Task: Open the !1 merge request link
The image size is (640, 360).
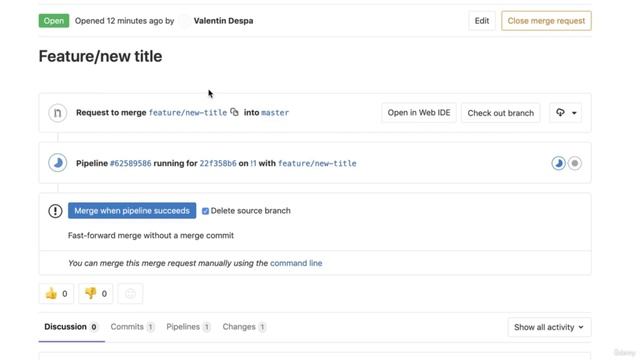Action: pyautogui.click(x=253, y=163)
